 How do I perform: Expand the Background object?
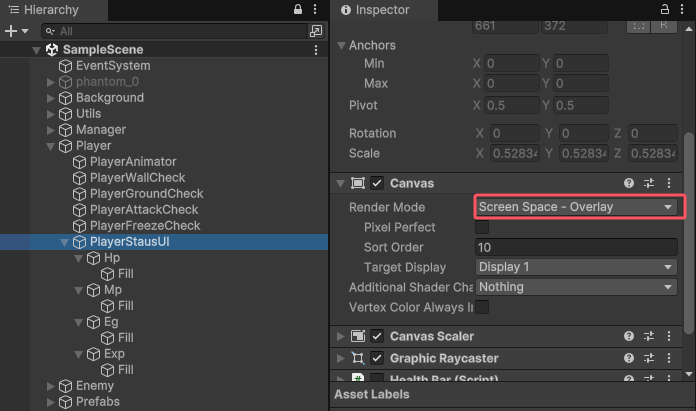point(50,98)
